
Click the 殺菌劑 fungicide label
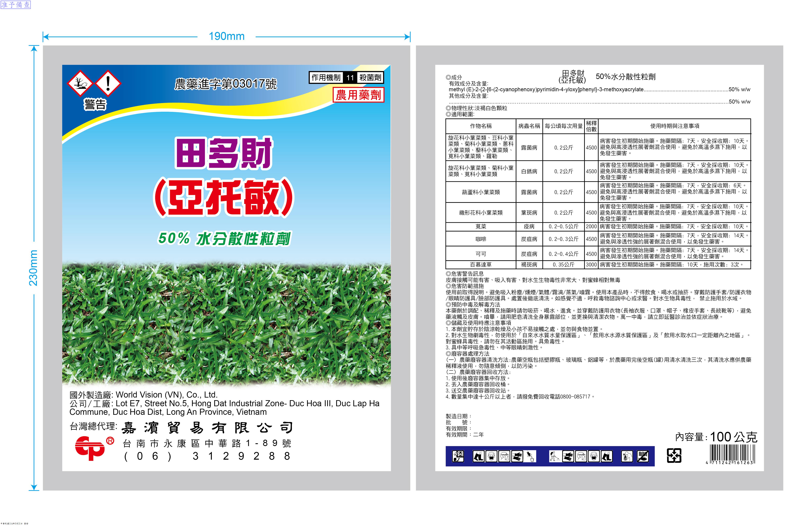coord(370,77)
